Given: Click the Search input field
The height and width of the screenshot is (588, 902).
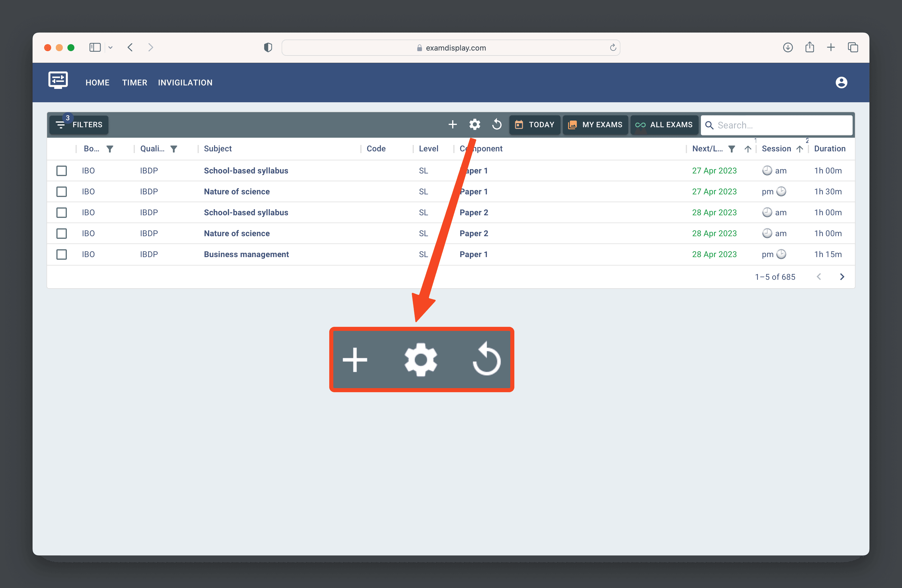Looking at the screenshot, I should click(776, 126).
